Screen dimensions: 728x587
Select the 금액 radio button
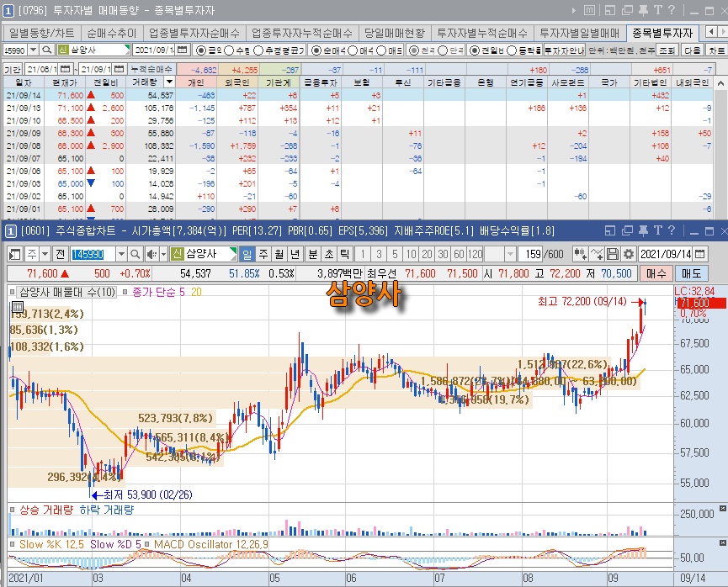click(x=201, y=50)
